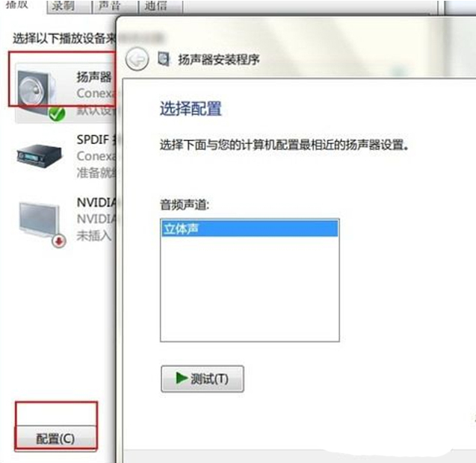Switch to the 录制 tab

tap(69, 6)
